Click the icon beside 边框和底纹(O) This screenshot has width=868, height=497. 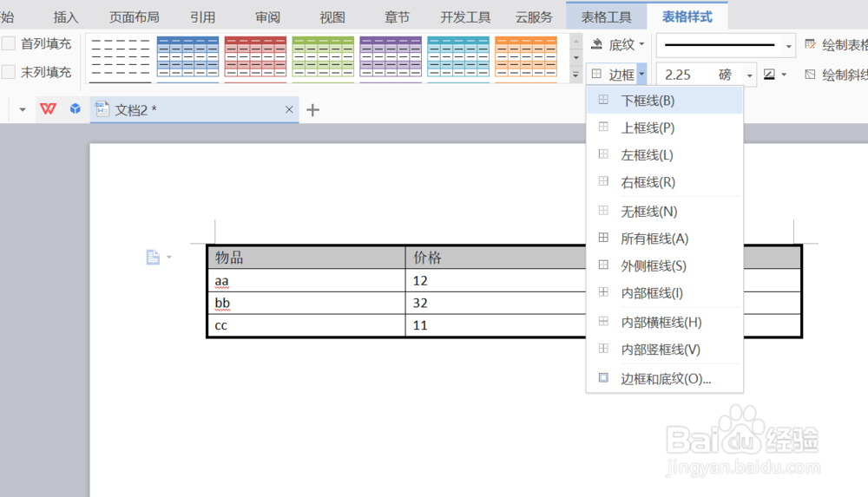603,377
